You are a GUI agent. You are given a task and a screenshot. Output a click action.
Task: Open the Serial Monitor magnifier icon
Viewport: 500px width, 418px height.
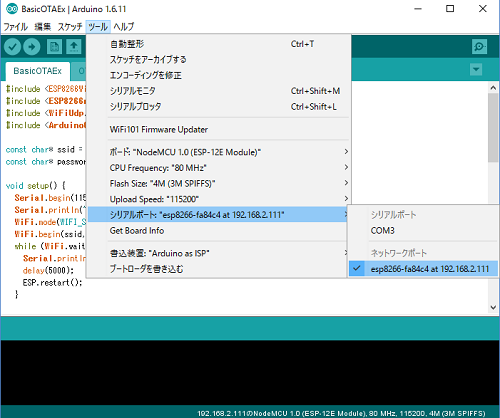point(479,47)
